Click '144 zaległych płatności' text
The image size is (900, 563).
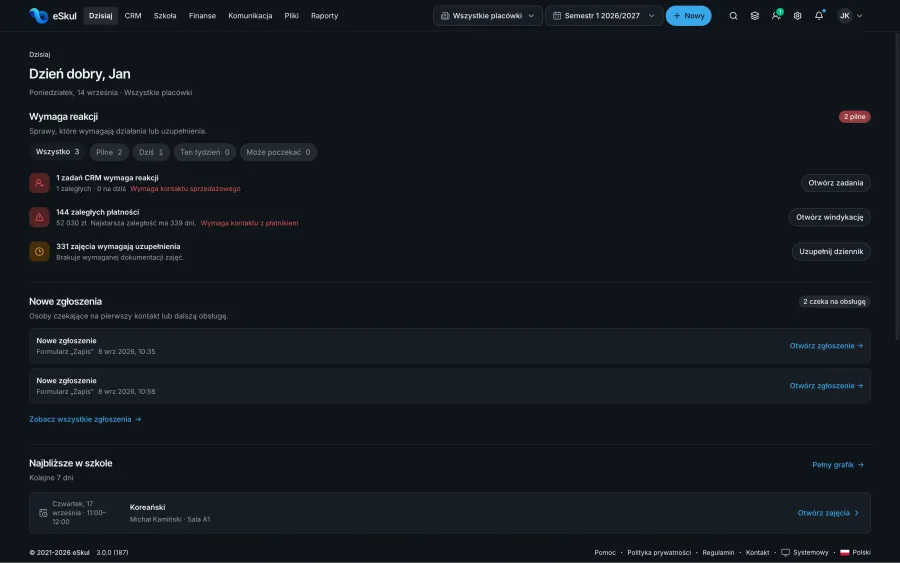pos(98,212)
